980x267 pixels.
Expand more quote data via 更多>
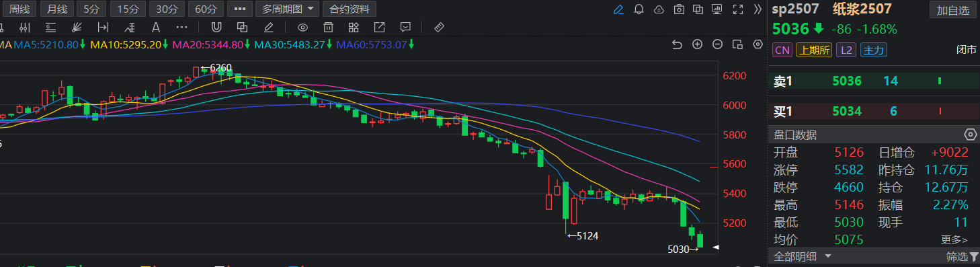(x=954, y=239)
